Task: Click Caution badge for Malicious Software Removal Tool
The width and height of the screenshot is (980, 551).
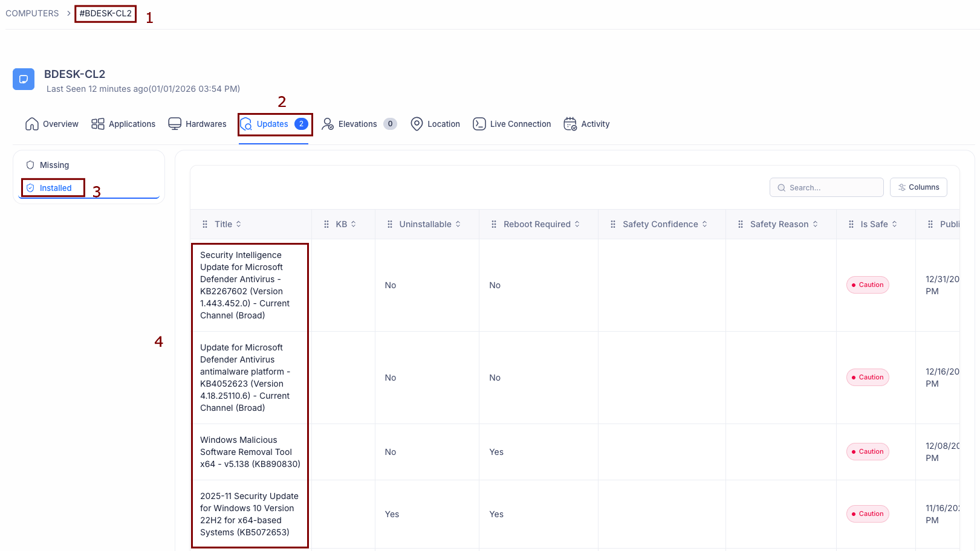Action: click(x=868, y=452)
